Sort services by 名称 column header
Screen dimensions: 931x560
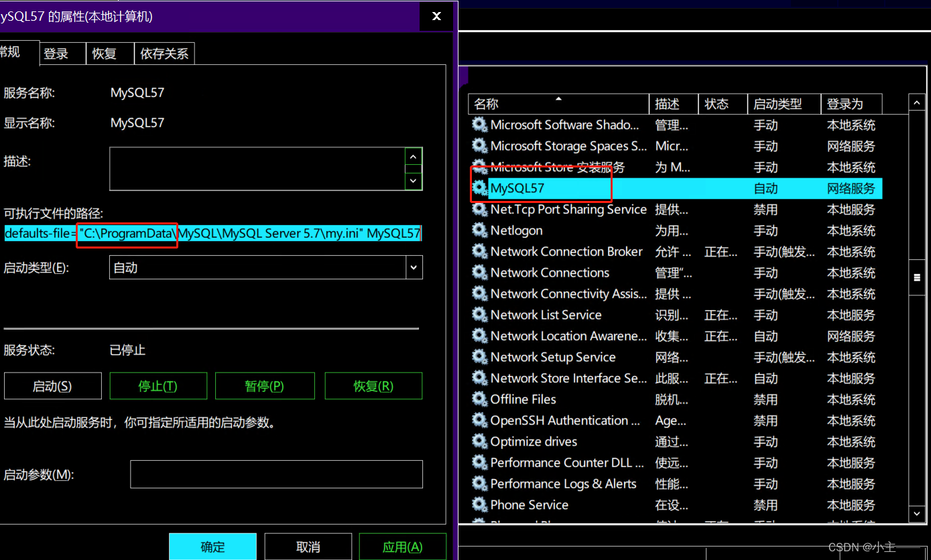(558, 104)
